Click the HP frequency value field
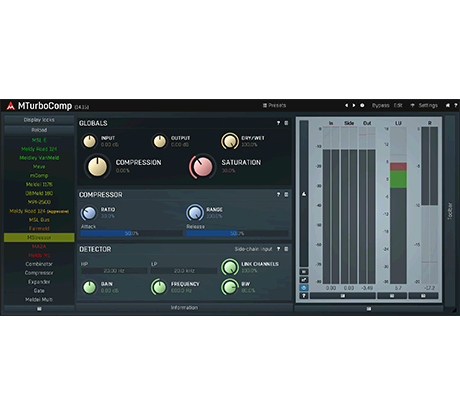 pyautogui.click(x=114, y=271)
